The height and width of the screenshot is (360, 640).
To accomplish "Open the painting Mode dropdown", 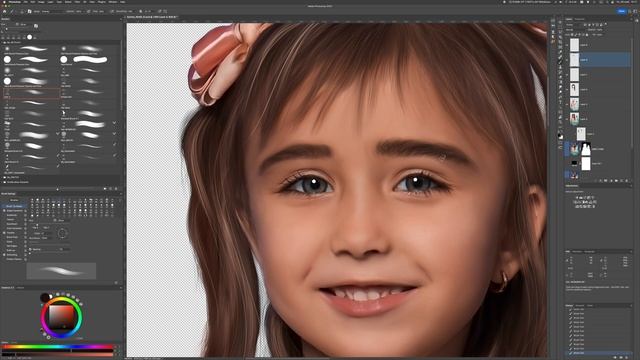I will (53, 11).
